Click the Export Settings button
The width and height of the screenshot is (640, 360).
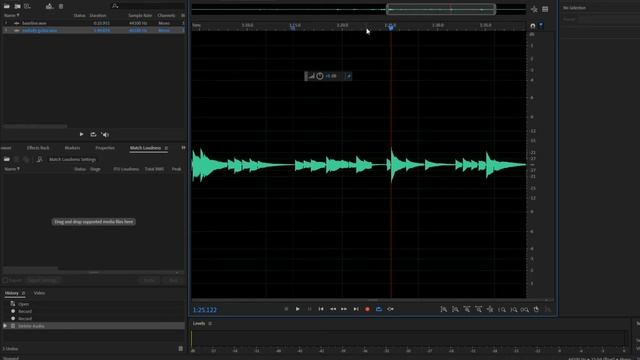click(x=43, y=280)
